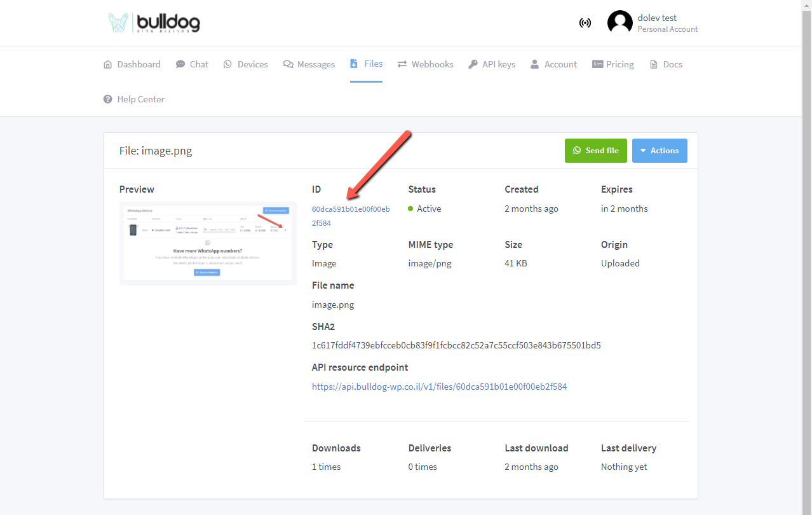Image resolution: width=812 pixels, height=515 pixels.
Task: Click the bulldog logo
Action: pos(154,23)
